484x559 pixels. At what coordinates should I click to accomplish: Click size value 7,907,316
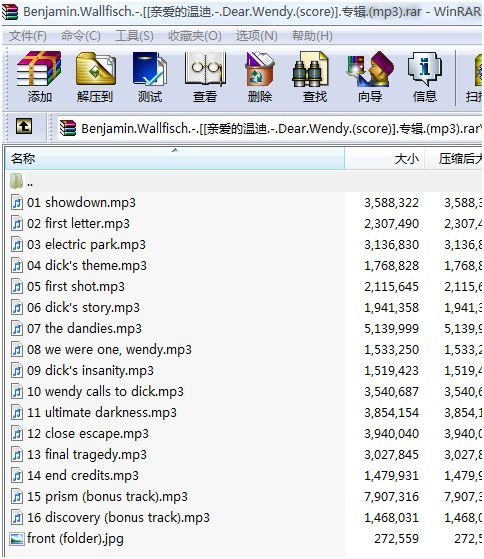point(391,497)
